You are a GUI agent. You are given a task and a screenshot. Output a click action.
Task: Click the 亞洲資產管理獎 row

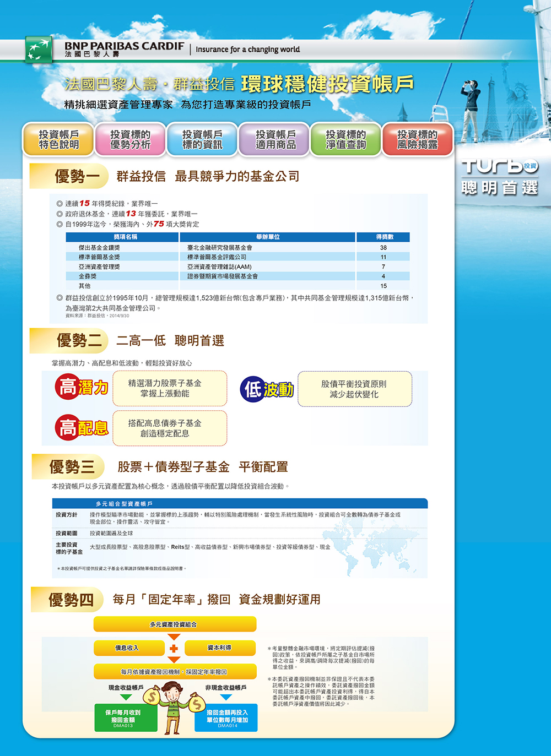click(237, 266)
